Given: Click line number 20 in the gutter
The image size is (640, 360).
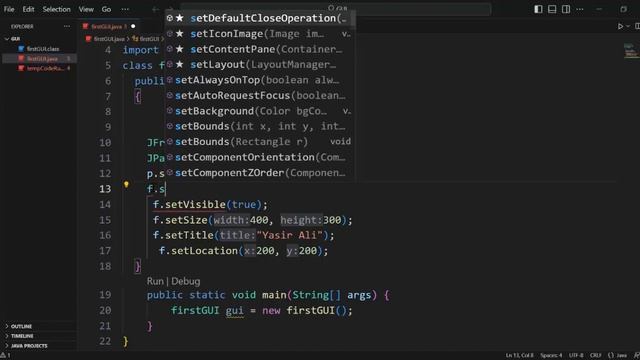Looking at the screenshot, I should point(105,310).
